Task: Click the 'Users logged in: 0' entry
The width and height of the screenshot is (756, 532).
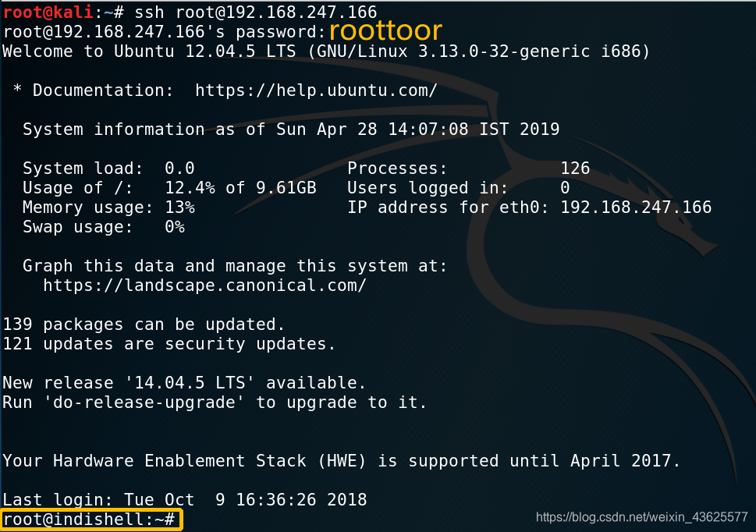Action: 459,188
